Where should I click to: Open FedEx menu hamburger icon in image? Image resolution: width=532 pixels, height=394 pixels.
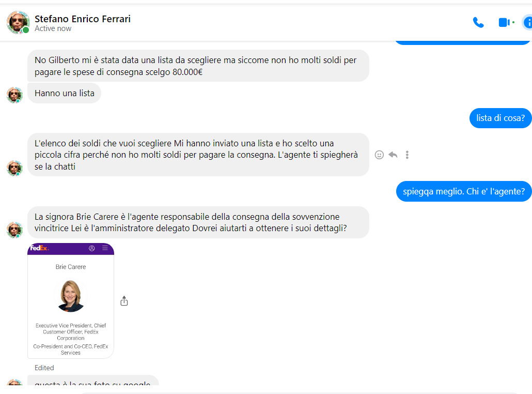point(105,248)
